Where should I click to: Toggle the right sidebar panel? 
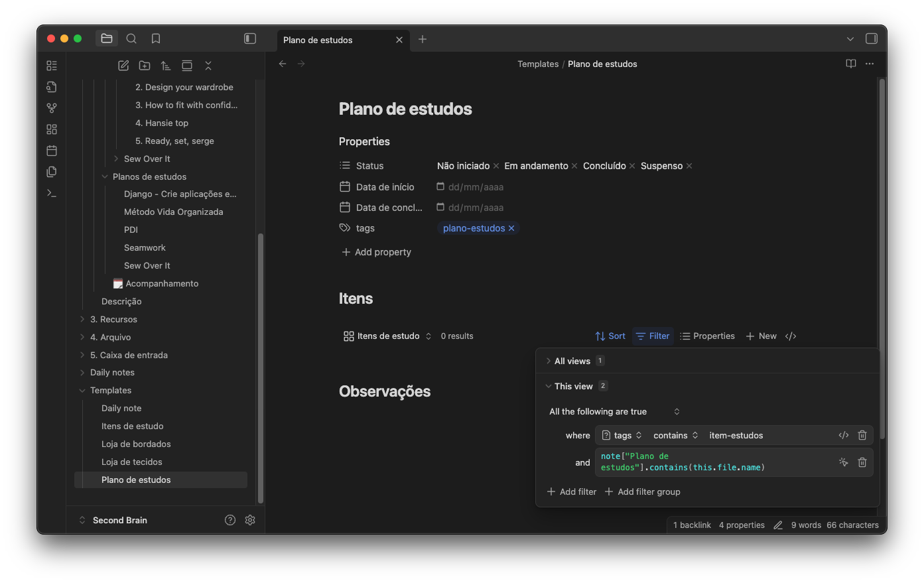click(872, 39)
